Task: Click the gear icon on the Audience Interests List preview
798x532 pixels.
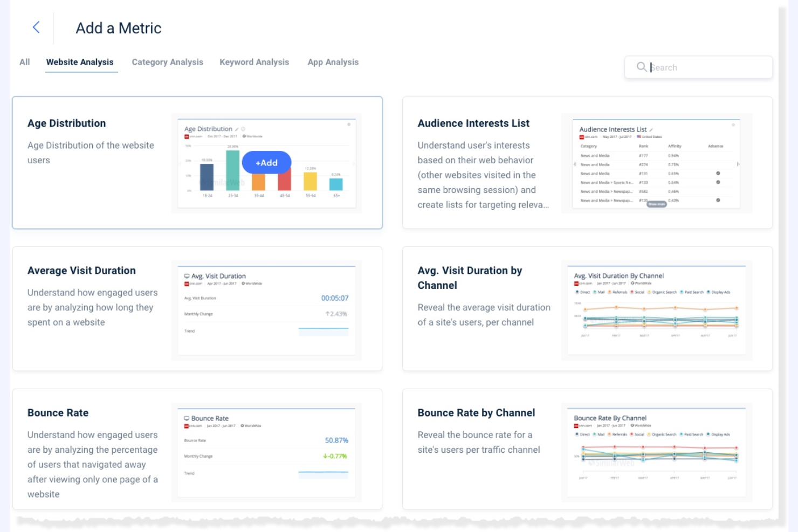Action: (x=732, y=125)
